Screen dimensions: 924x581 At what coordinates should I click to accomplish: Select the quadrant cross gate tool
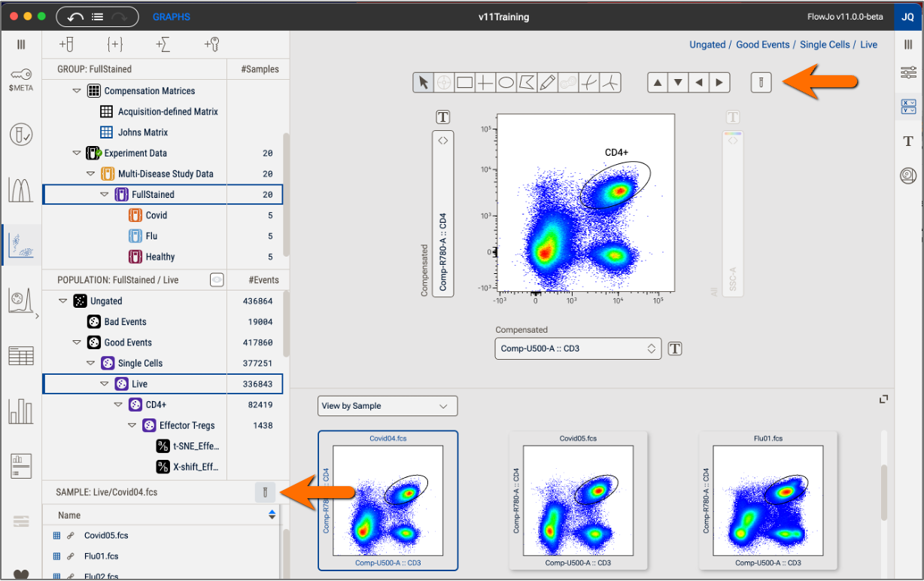tap(485, 83)
